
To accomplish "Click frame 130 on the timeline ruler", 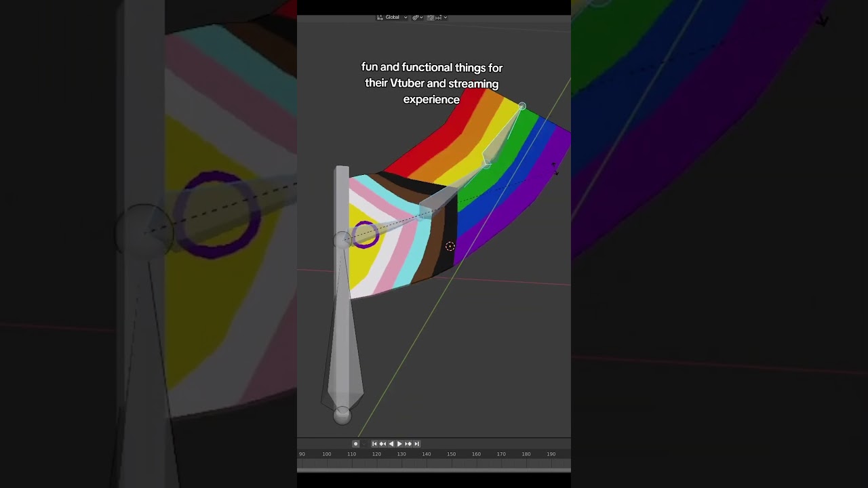I will click(x=401, y=454).
